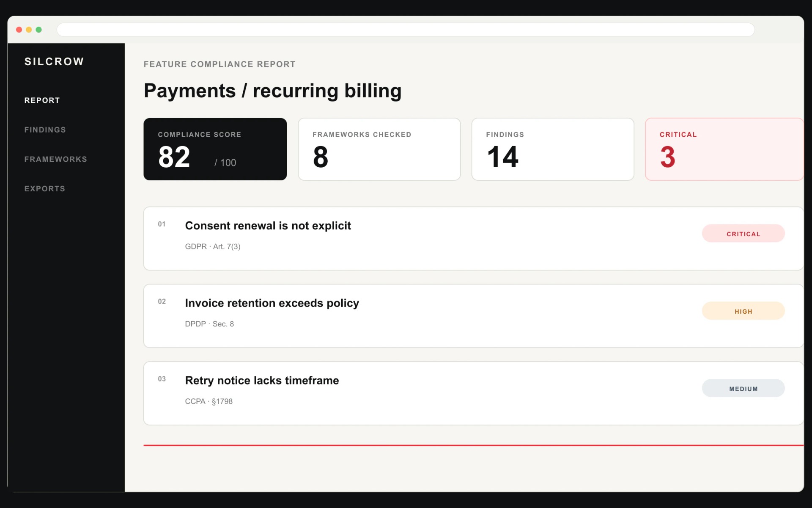Click finding number 03
The image size is (812, 508).
pyautogui.click(x=162, y=379)
